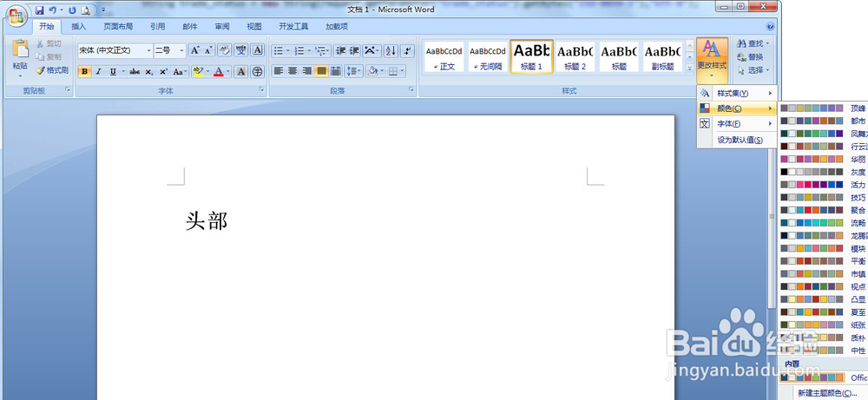Decrease paragraph indent
Image resolution: width=868 pixels, height=400 pixels.
coord(341,51)
